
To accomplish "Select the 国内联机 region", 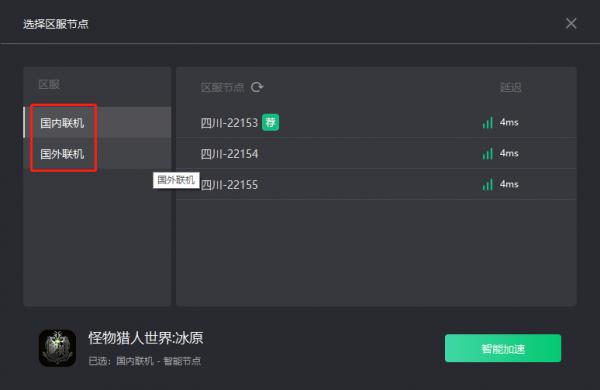I will (97, 122).
